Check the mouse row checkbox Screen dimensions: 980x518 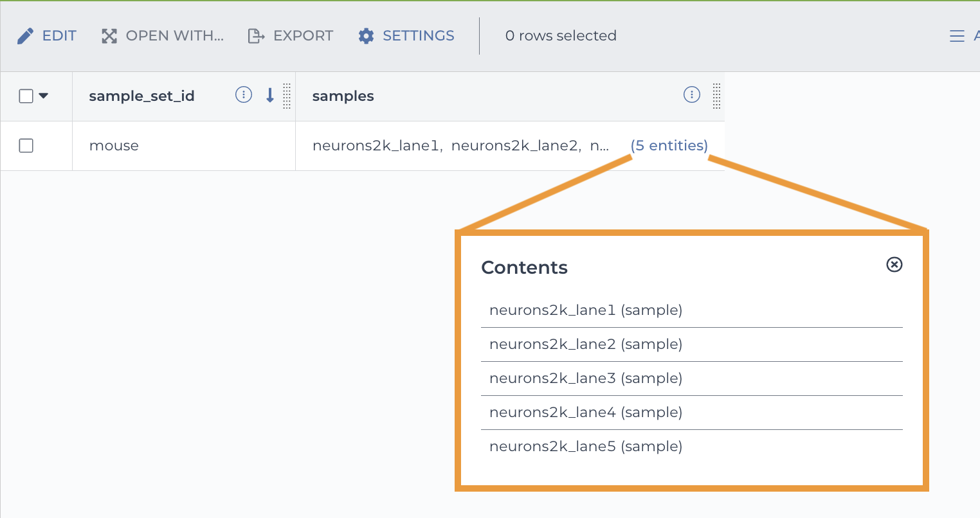click(26, 146)
